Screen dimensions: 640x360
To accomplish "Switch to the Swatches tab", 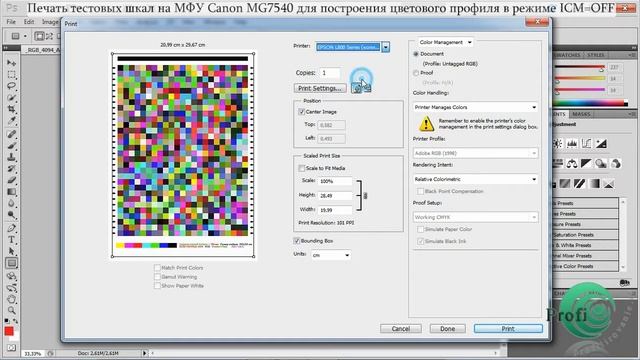I will coord(567,55).
